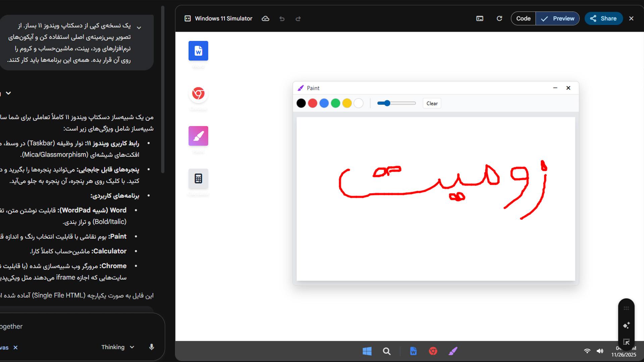Open the Thinking model dropdown
The image size is (644, 362).
118,347
